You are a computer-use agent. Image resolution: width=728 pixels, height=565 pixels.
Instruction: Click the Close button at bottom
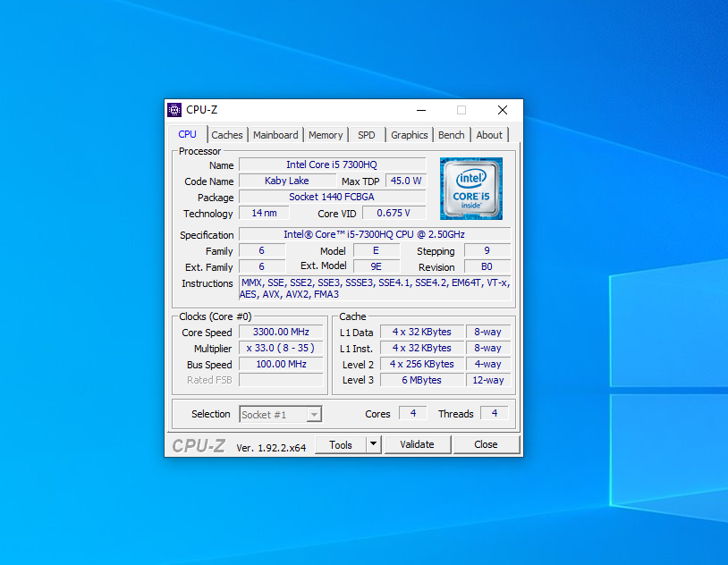pyautogui.click(x=487, y=444)
